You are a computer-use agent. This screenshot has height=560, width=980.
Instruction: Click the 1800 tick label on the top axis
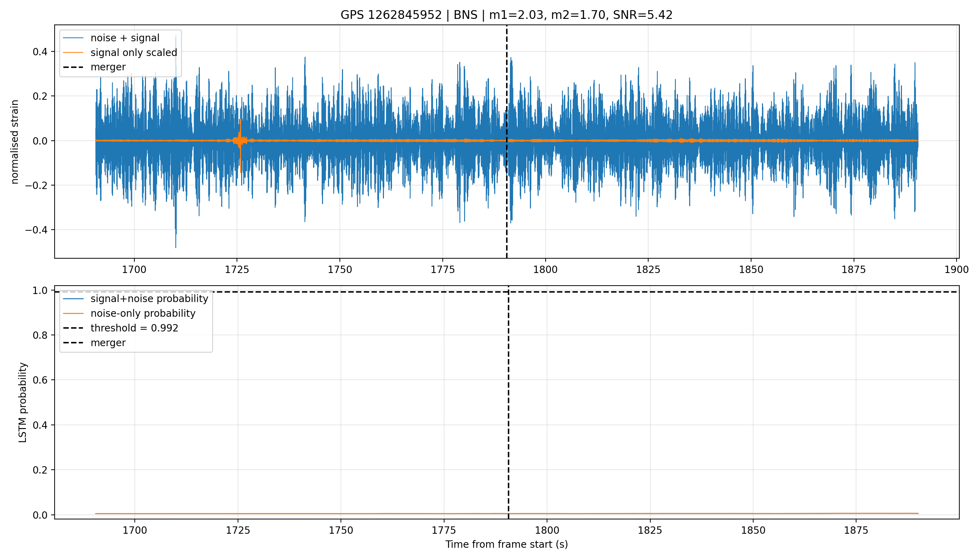click(x=545, y=269)
